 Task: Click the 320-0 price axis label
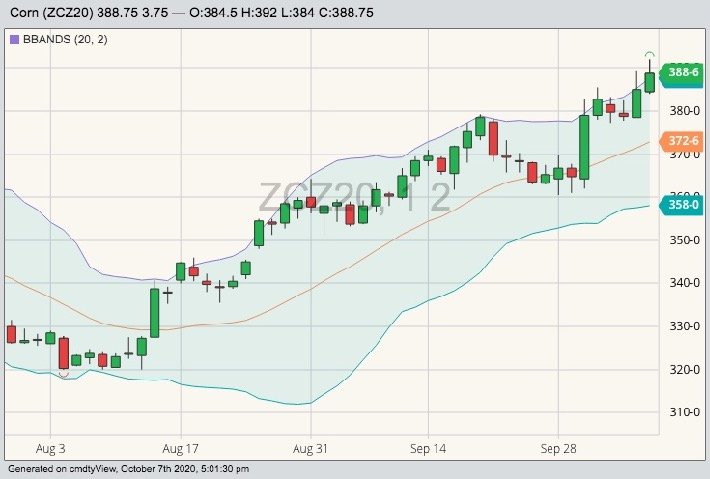[x=684, y=370]
